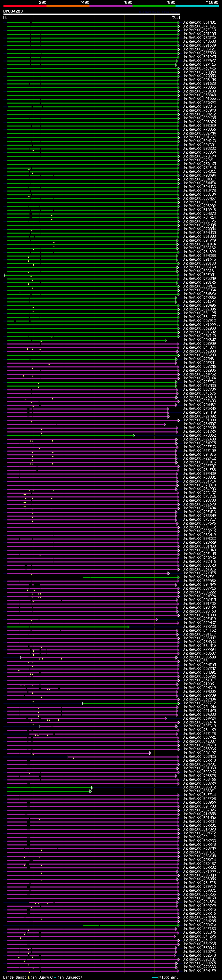The width and height of the screenshot is (222, 980).
Task: Click the green alignment bar for UniRef100_Q8GT21
Action: pos(93,49)
